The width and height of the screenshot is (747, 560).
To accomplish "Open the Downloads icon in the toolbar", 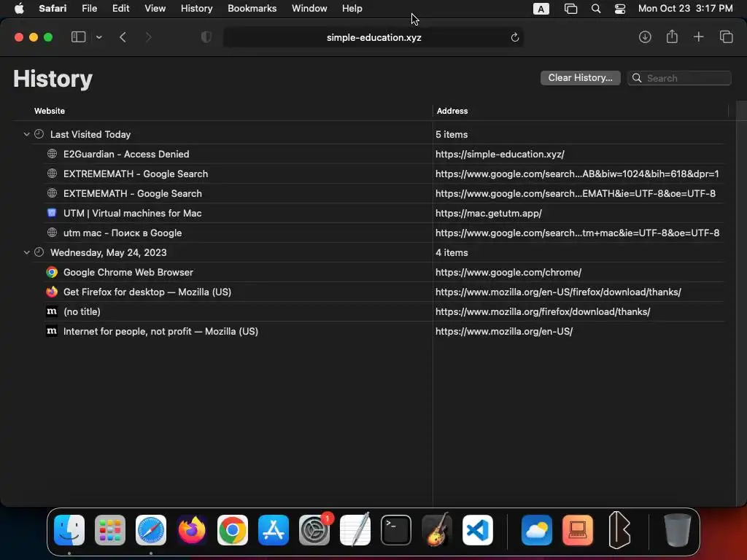I will (645, 36).
